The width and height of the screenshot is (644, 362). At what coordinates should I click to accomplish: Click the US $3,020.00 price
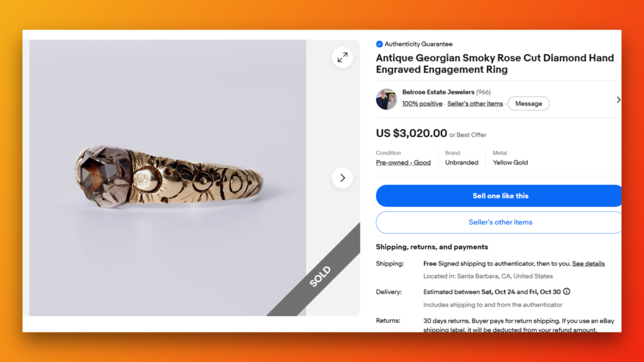(411, 133)
